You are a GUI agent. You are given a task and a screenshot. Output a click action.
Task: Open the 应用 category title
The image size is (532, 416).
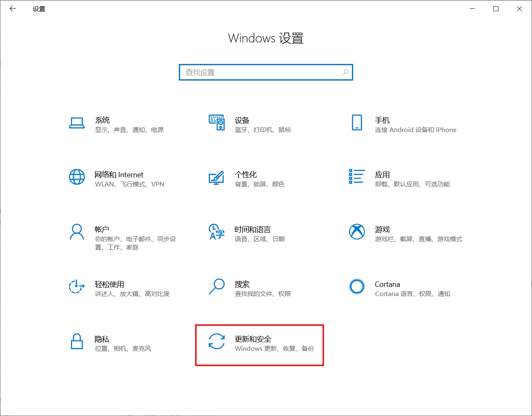382,175
